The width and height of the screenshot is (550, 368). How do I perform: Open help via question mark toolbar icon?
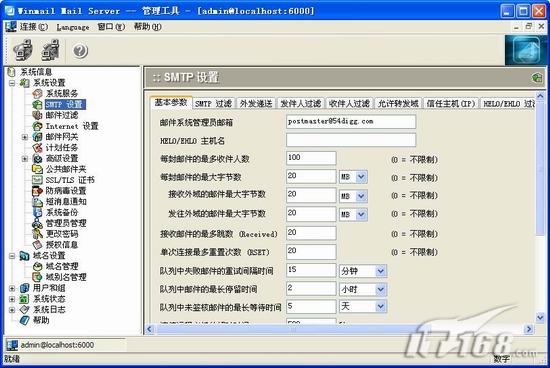80,51
